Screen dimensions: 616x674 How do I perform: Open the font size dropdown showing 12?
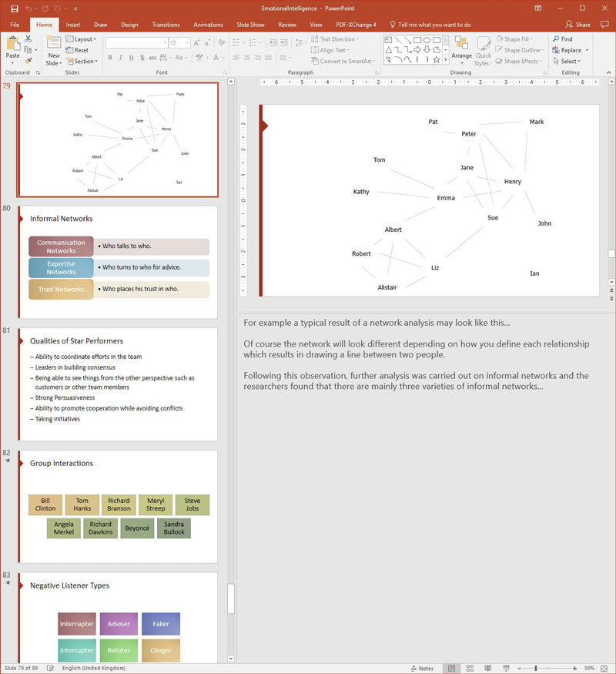(179, 43)
